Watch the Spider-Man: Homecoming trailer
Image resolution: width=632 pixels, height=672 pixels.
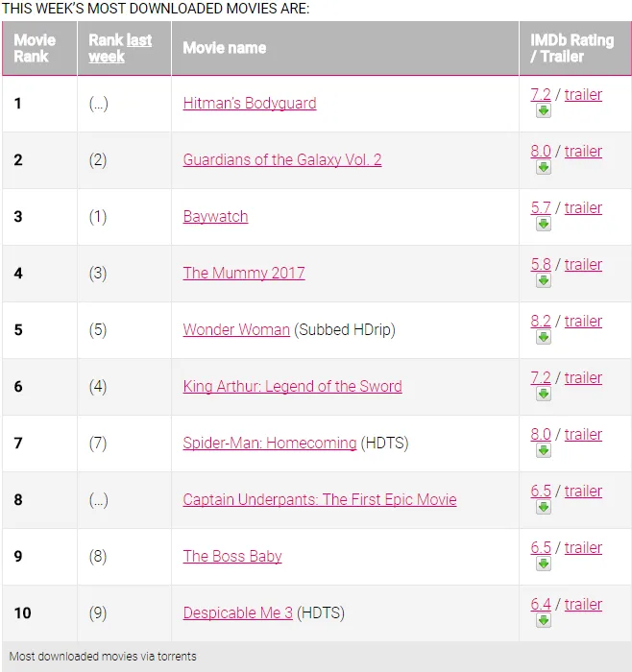tap(583, 434)
